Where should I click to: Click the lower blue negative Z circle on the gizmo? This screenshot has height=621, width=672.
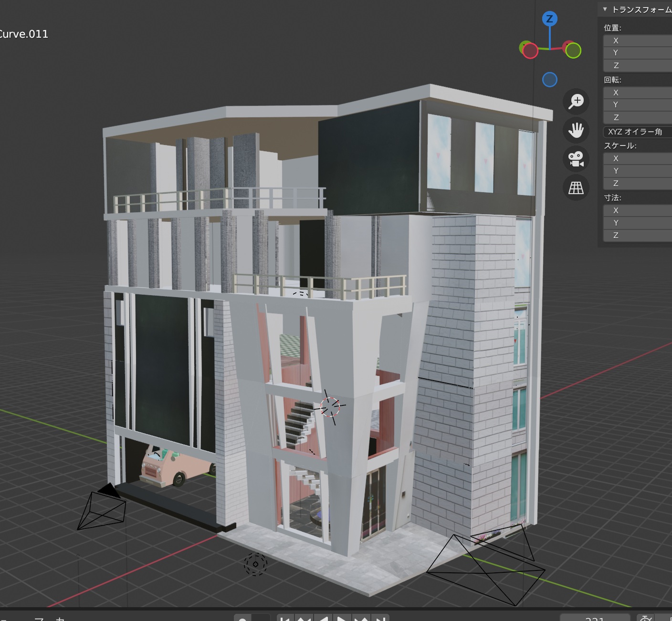coord(550,80)
